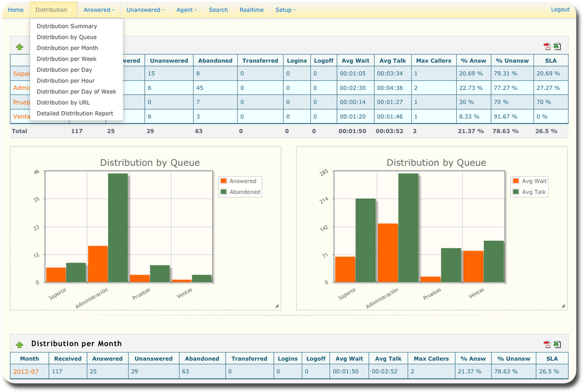Click orange Ventas bar in right chart
Image resolution: width=584 pixels, height=392 pixels.
pyautogui.click(x=473, y=266)
